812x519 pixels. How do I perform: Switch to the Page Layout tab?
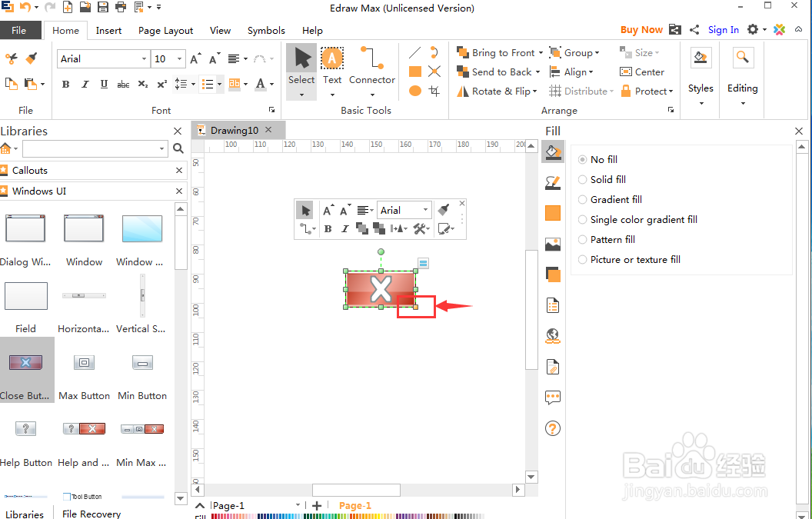[x=166, y=31]
